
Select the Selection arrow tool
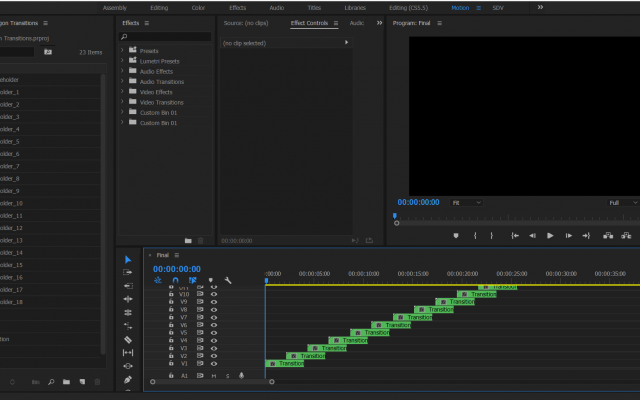point(128,260)
